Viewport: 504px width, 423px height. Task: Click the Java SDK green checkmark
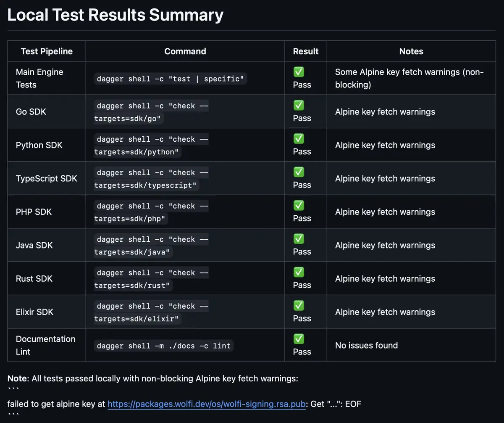(299, 239)
